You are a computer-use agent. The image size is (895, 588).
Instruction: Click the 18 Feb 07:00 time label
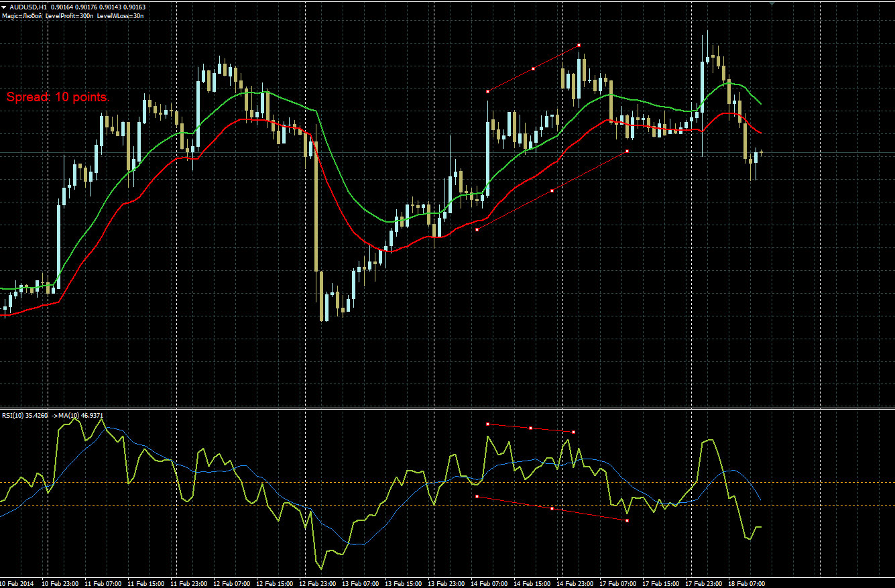(746, 583)
